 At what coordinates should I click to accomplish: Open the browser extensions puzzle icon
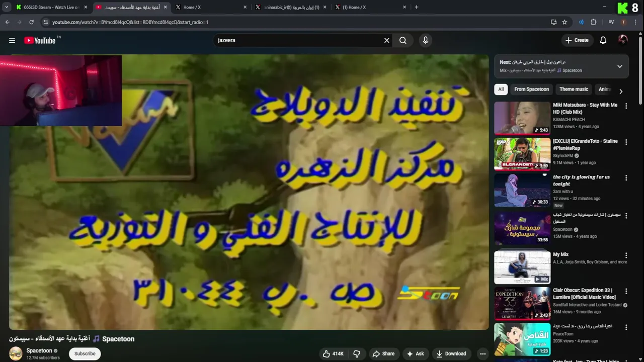click(594, 22)
